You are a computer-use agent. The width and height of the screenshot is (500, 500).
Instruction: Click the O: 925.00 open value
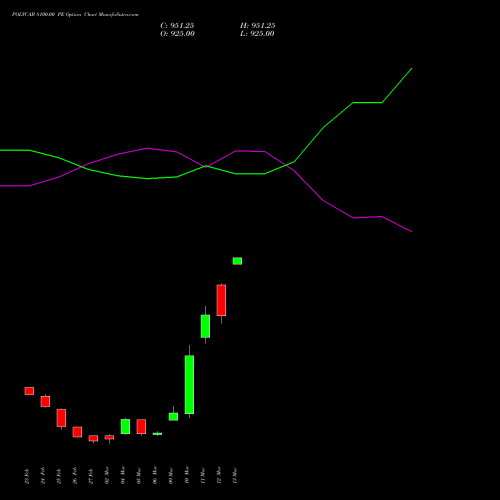point(177,34)
